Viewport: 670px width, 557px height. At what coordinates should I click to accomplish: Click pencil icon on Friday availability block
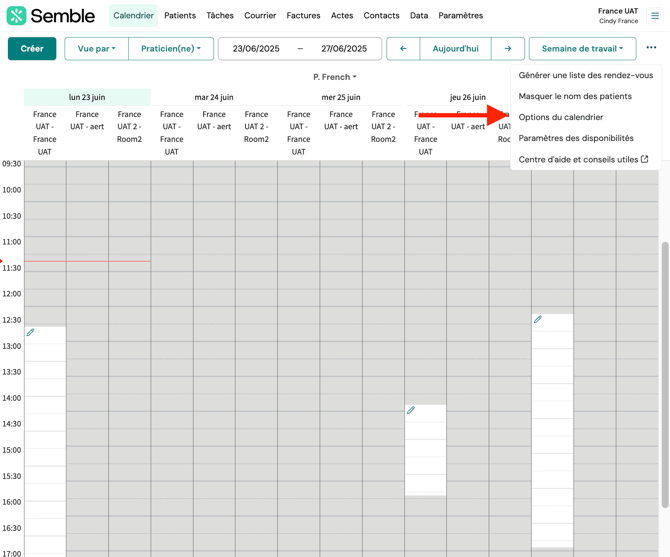538,320
